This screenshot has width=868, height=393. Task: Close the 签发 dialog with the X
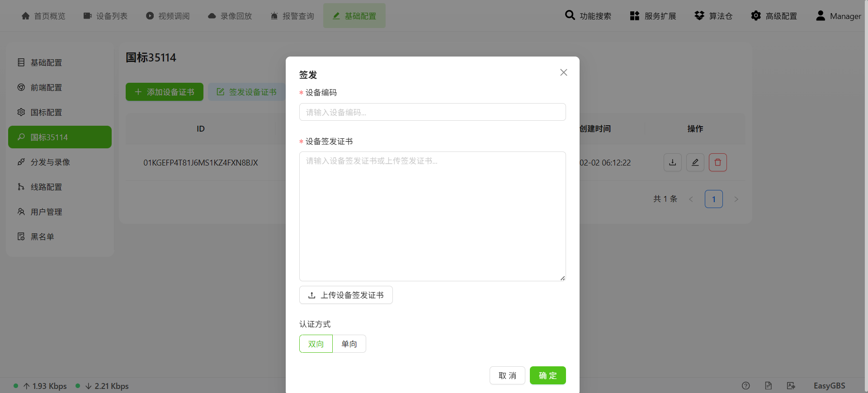coord(563,72)
